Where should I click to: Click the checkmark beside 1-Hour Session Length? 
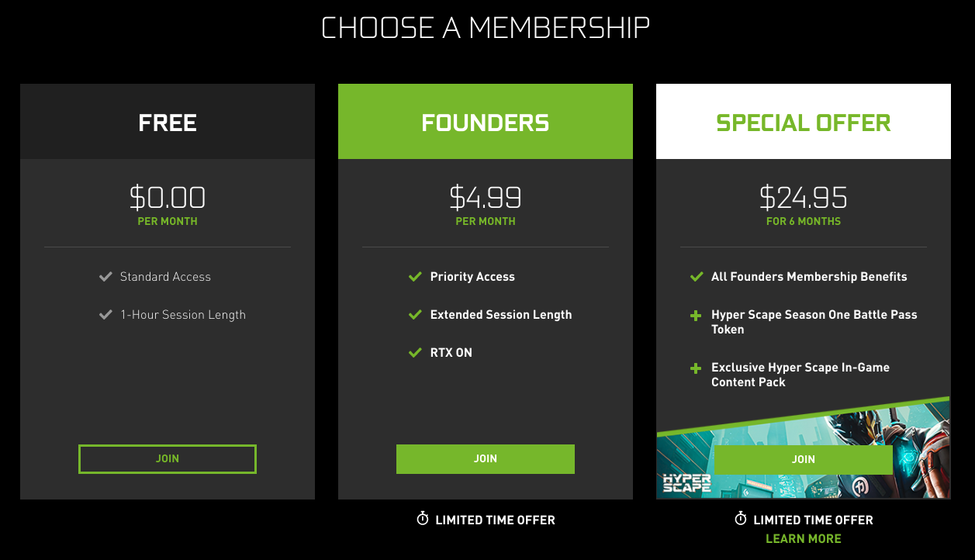(105, 314)
